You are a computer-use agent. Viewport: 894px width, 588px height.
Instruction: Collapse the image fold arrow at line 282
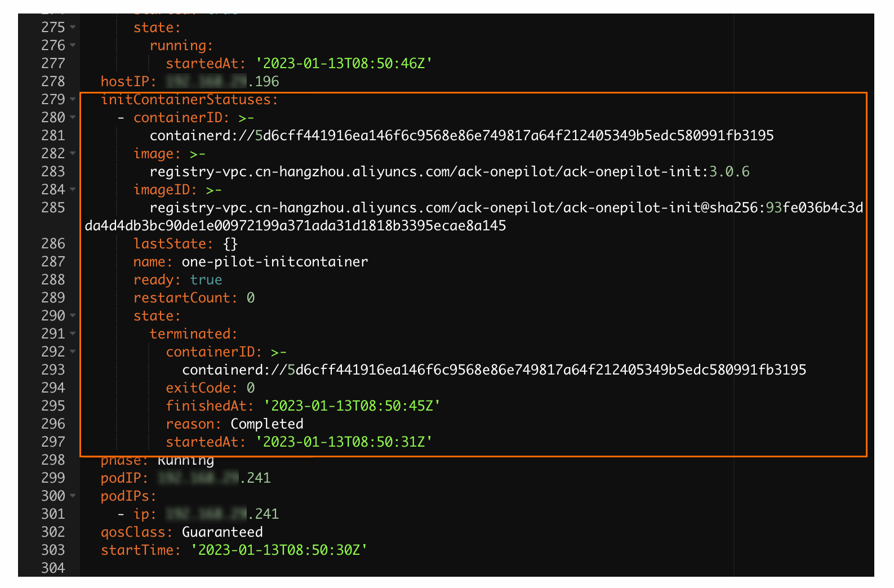[x=73, y=153]
